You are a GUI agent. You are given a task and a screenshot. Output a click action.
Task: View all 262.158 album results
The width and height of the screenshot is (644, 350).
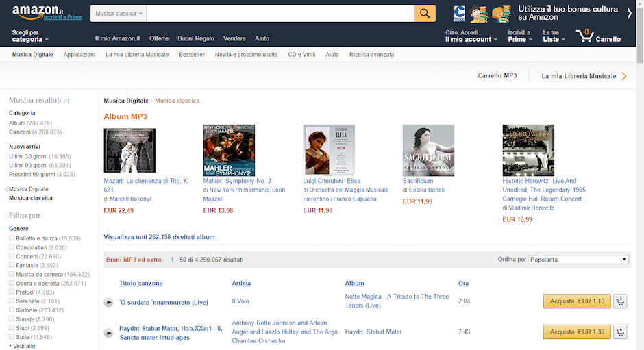tap(159, 237)
